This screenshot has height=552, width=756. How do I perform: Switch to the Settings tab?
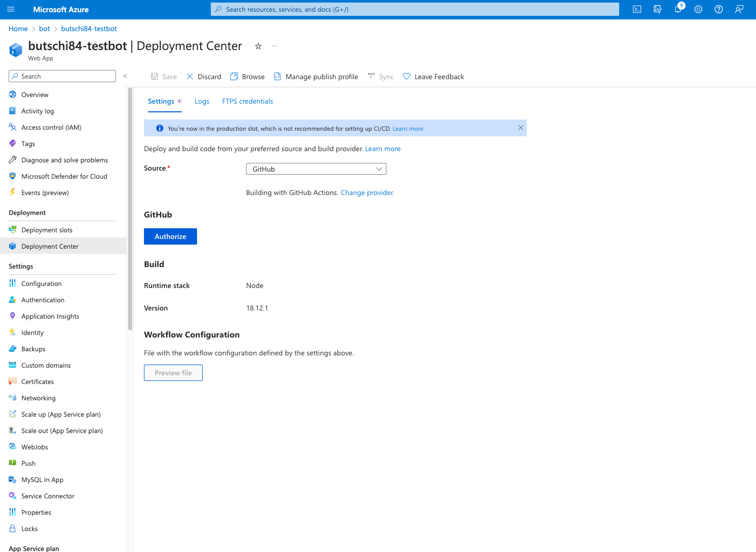pyautogui.click(x=164, y=101)
